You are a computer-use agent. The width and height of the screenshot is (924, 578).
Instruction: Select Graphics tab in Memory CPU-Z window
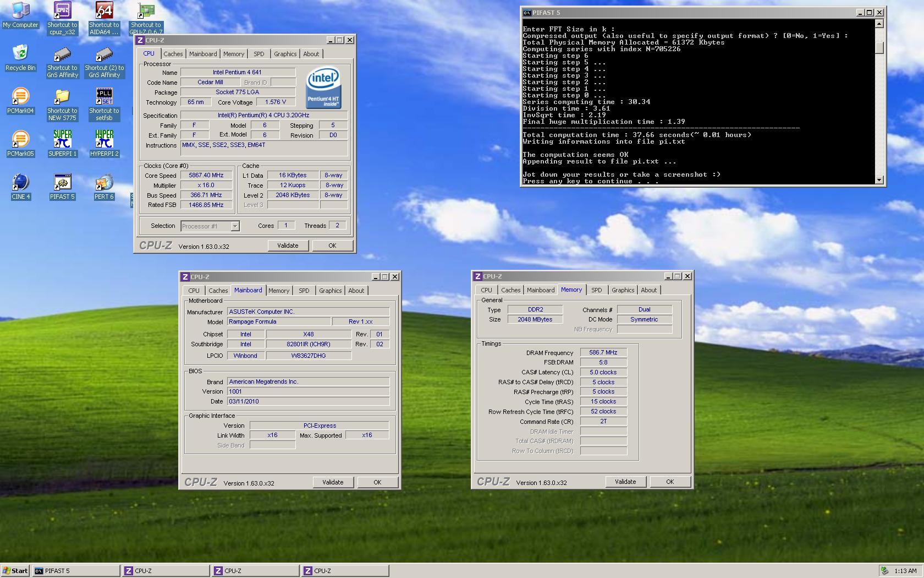click(x=623, y=290)
